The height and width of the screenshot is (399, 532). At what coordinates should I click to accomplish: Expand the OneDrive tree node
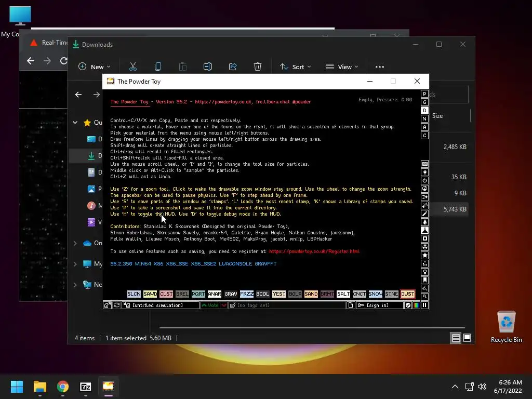pyautogui.click(x=75, y=243)
